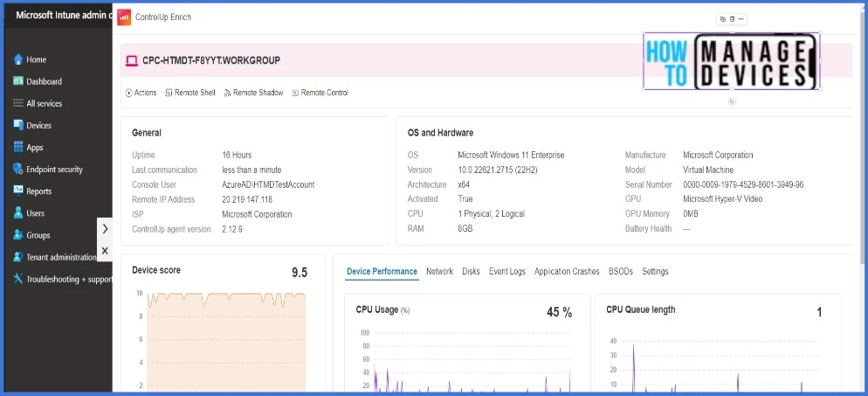868x396 pixels.
Task: Click the delete trash icon above logo
Action: pyautogui.click(x=732, y=19)
